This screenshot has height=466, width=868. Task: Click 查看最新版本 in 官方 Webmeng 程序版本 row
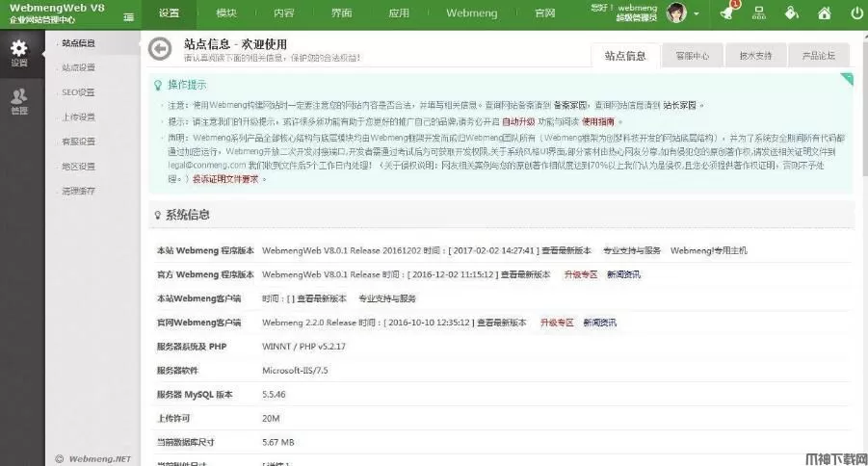525,274
